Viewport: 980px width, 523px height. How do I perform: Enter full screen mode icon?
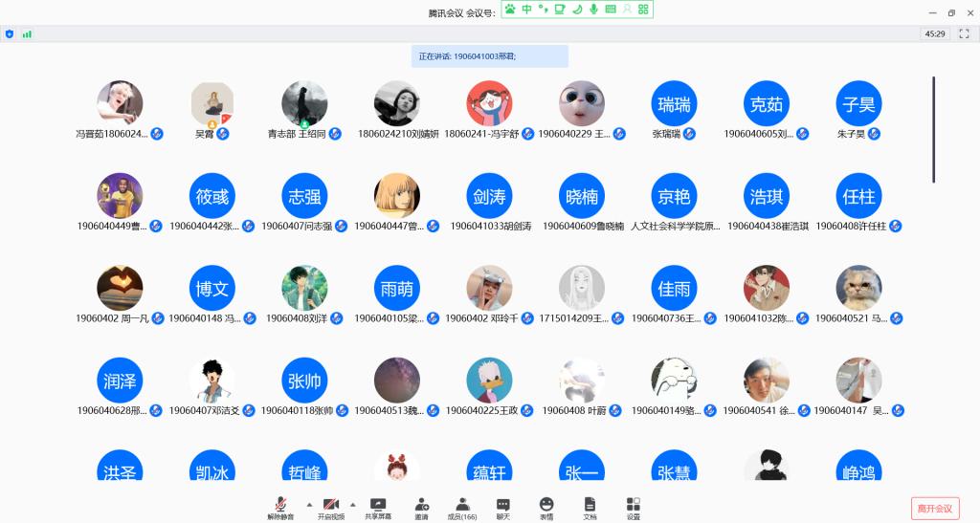(x=964, y=33)
